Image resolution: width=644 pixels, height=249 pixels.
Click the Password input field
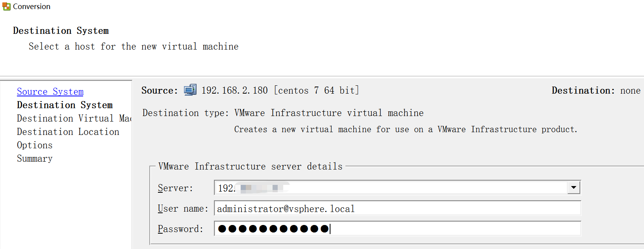point(397,229)
